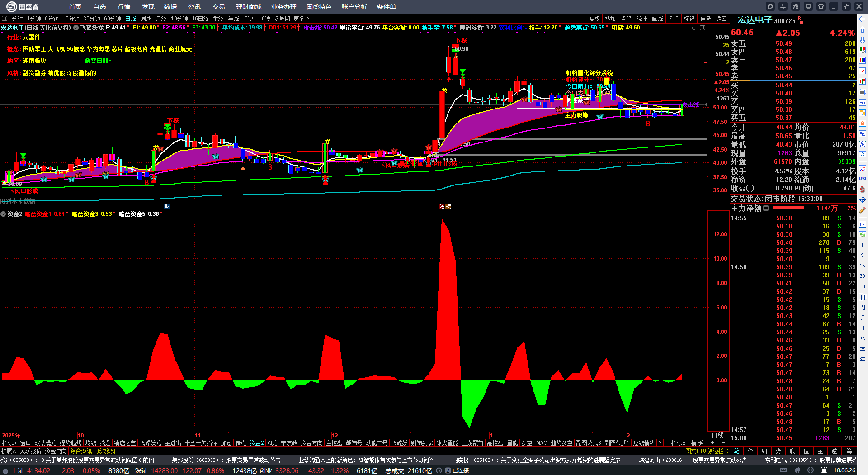Select the blue four-arrow move icon

(863, 199)
